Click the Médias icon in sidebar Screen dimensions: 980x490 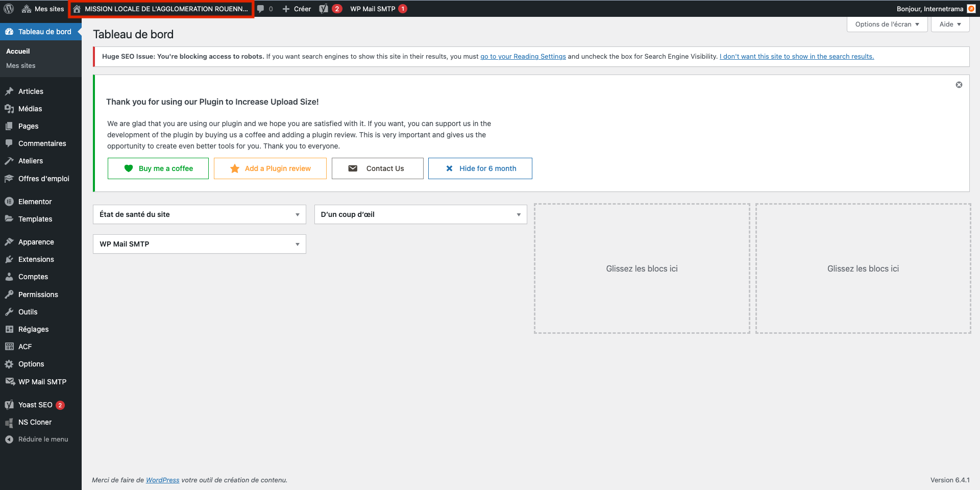tap(9, 109)
